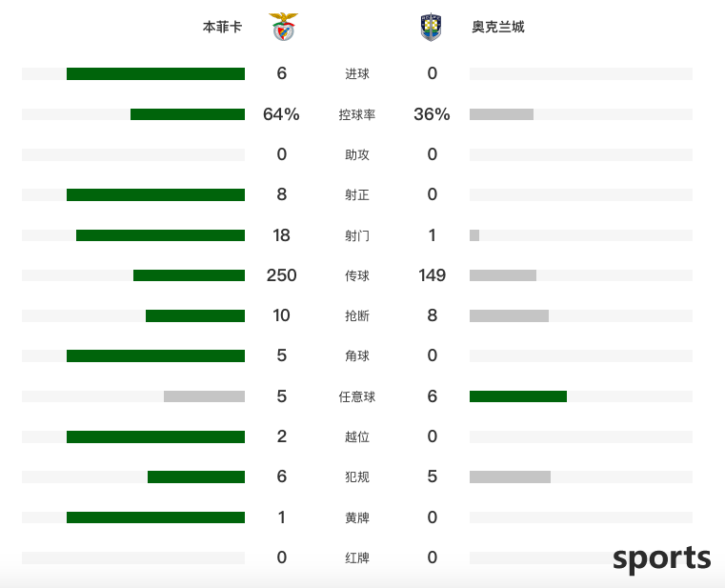Click Benfica's green goals bar
Image resolution: width=725 pixels, height=588 pixels.
(155, 74)
